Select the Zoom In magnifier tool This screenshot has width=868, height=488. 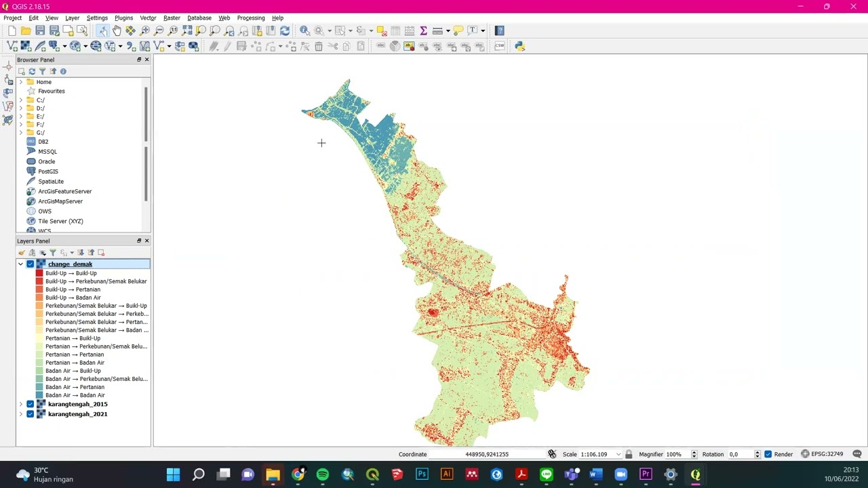pos(145,30)
